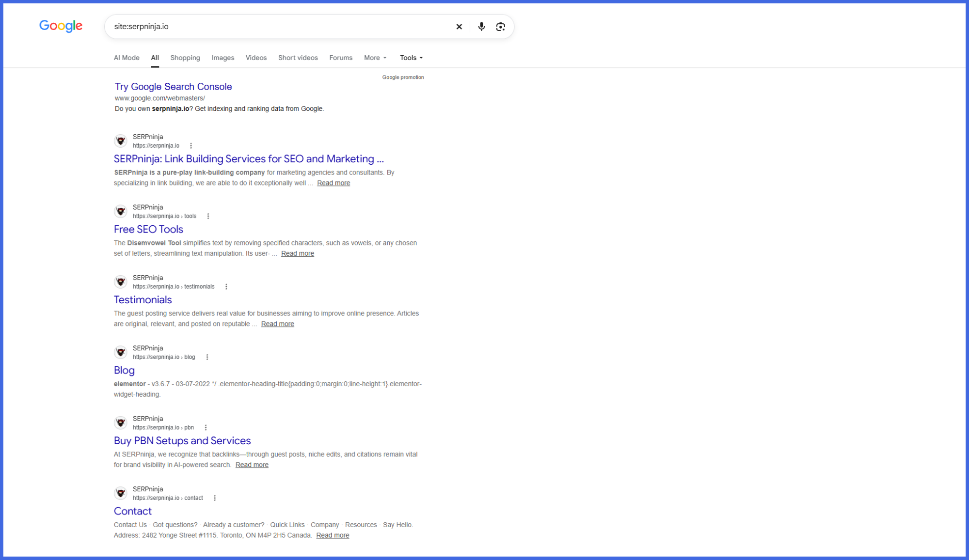Switch to Videos tab
Screen dimensions: 969x560
point(256,58)
